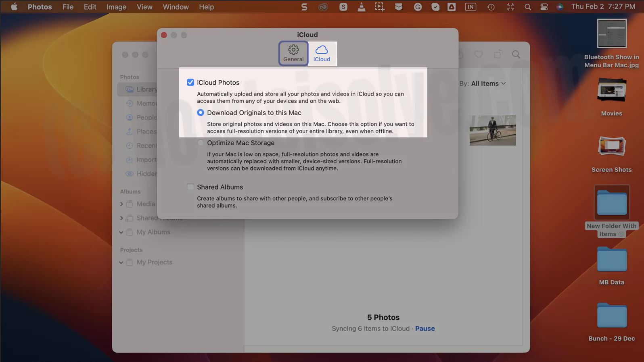Screen dimensions: 644x362
Task: Click the Skype menu bar icon
Action: 343,7
